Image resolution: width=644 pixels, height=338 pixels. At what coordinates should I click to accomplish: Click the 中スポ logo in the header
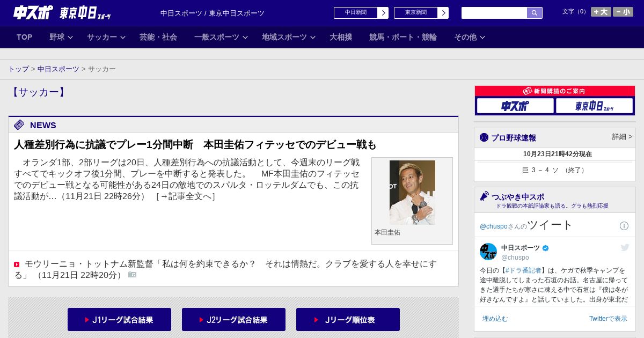(x=33, y=12)
